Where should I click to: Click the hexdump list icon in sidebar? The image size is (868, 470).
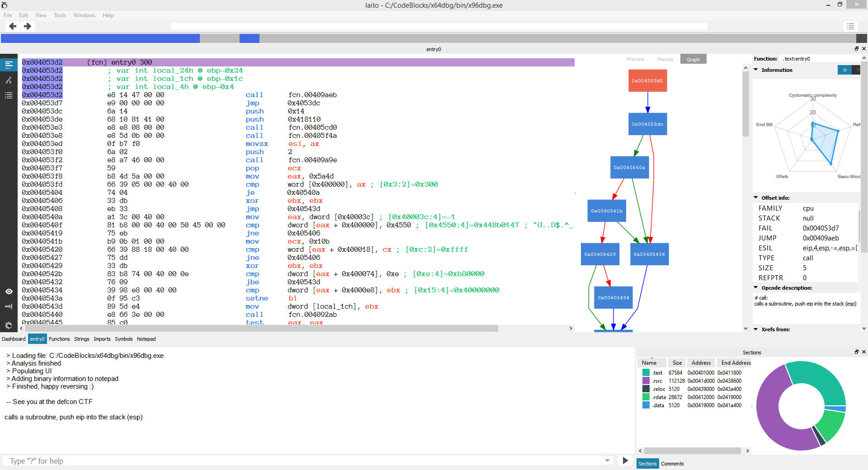tap(9, 95)
